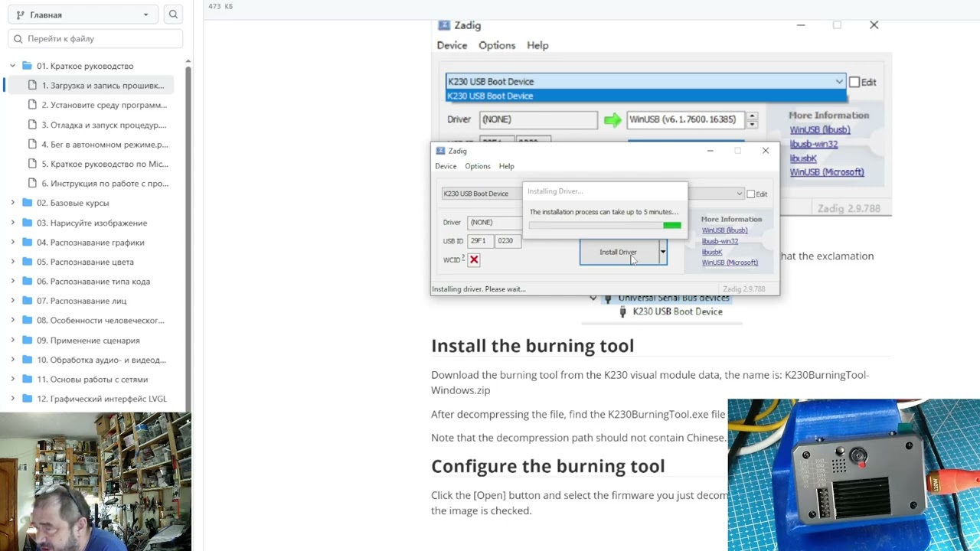
Task: Click the webcam presenter video thumbnail
Action: click(96, 481)
